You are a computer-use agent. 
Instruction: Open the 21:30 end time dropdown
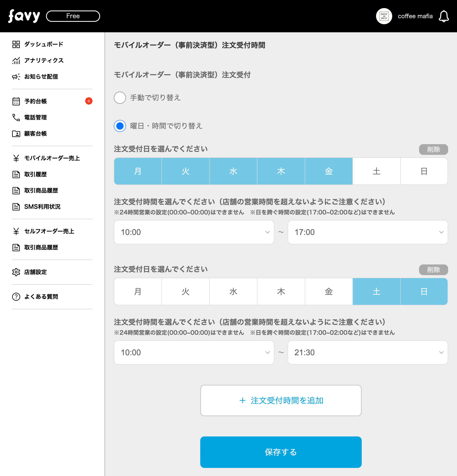[x=367, y=352]
